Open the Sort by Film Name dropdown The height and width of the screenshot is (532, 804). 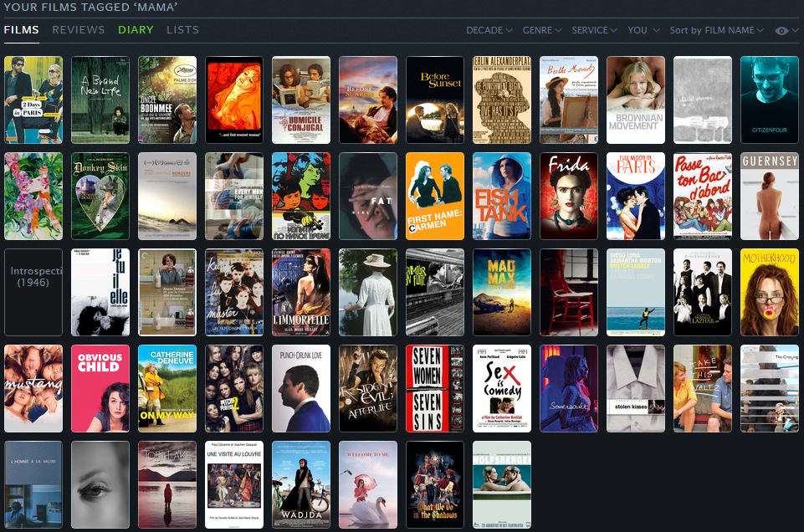tap(716, 30)
